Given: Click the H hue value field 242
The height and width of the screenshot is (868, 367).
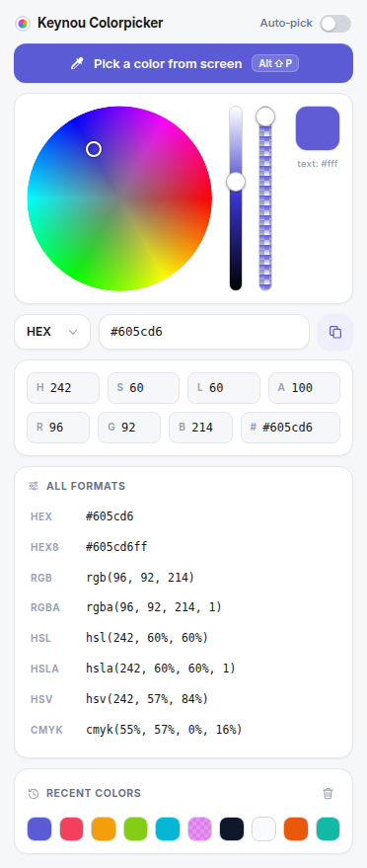Looking at the screenshot, I should point(63,388).
